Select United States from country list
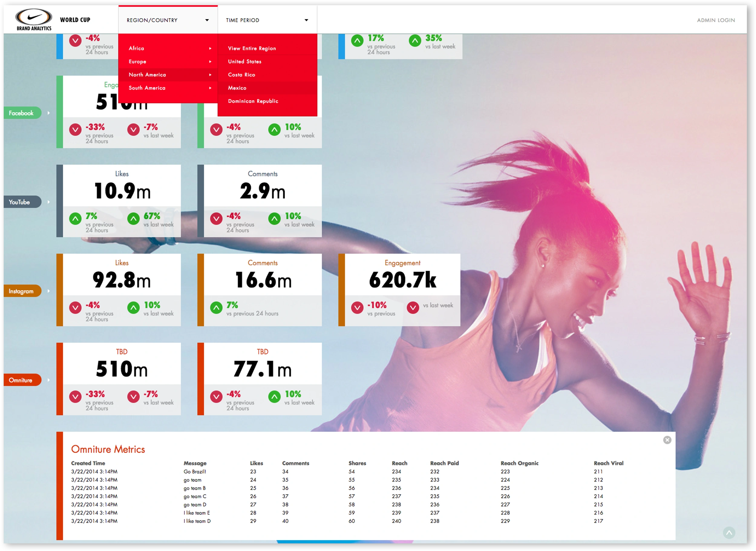Viewport: 756px width, 551px height. [x=244, y=62]
